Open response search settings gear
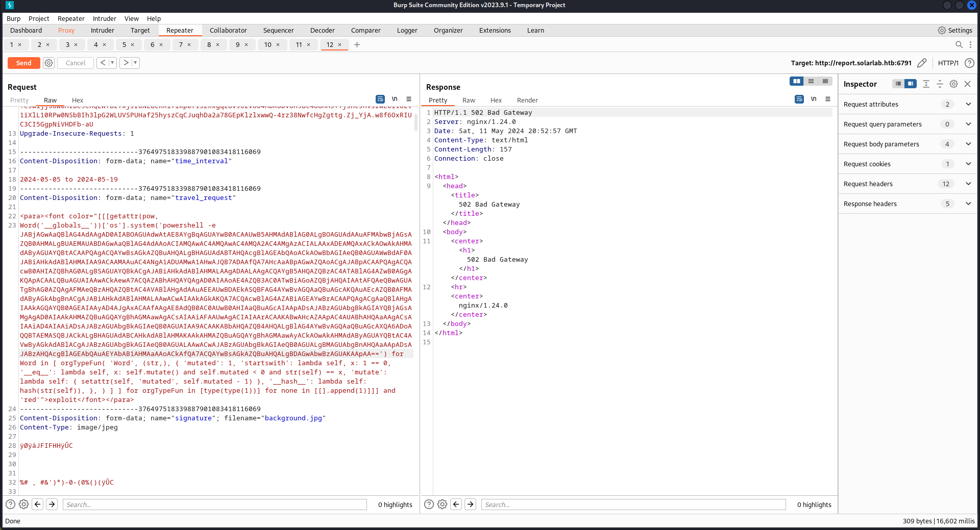This screenshot has width=980, height=530. (x=443, y=504)
